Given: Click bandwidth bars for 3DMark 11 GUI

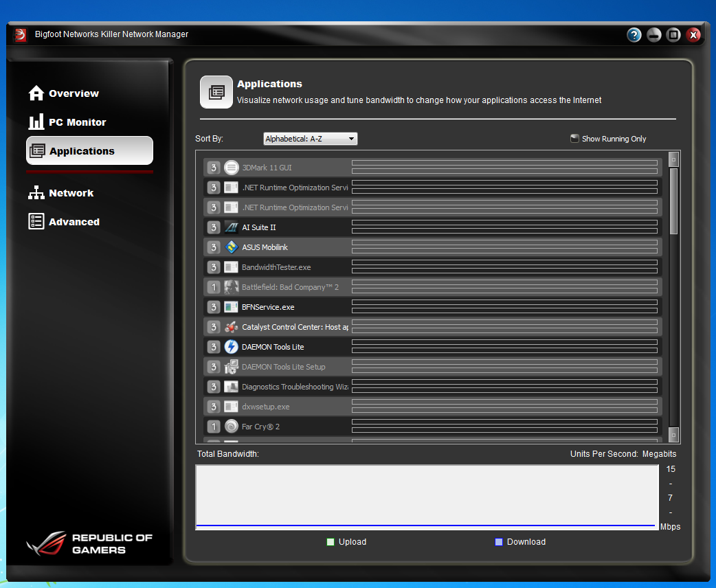Looking at the screenshot, I should (504, 167).
